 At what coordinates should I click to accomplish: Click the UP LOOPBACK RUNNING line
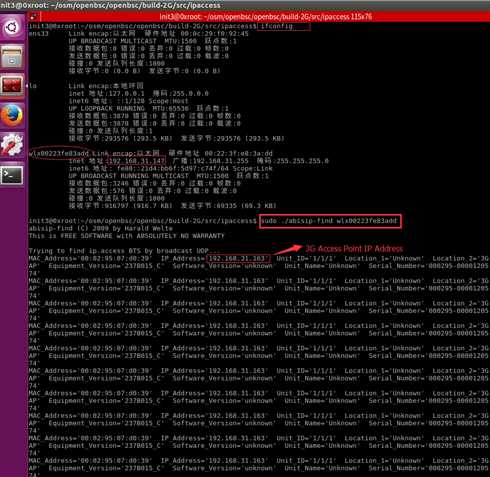[x=149, y=109]
